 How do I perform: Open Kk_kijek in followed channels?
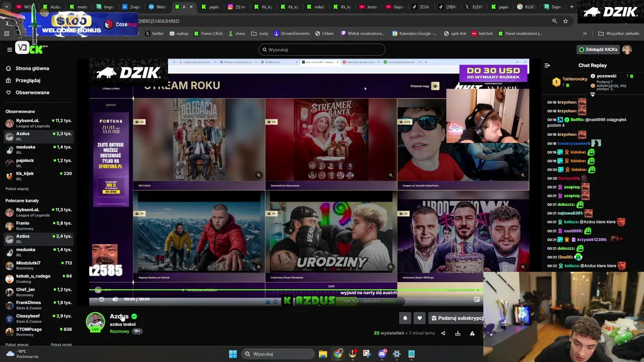tap(39, 175)
